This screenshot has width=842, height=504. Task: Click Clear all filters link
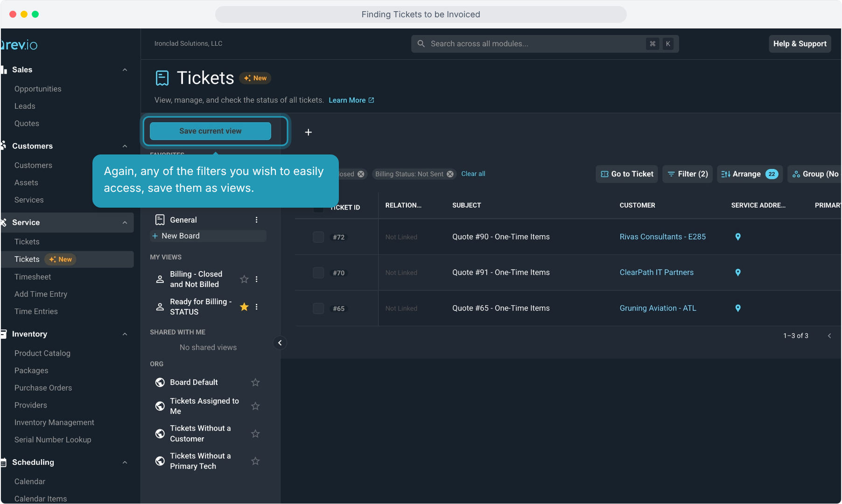[x=473, y=174]
